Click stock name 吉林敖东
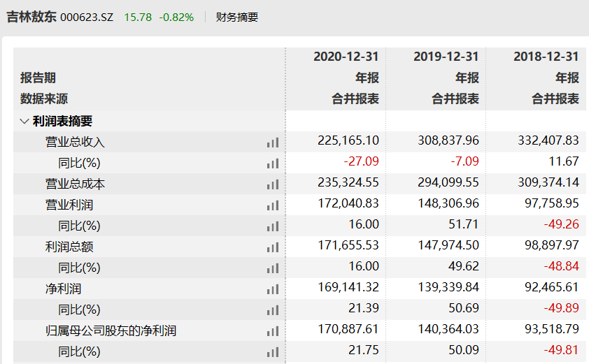This screenshot has width=589, height=364. (x=31, y=17)
